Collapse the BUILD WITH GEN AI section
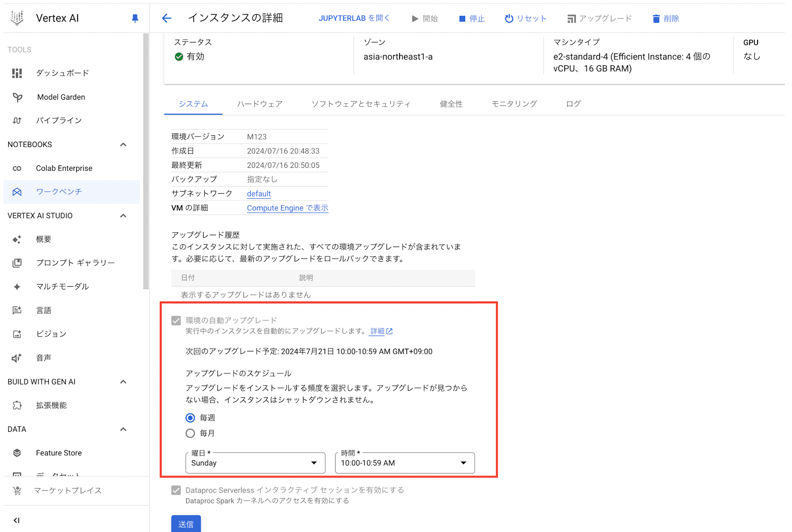792x532 pixels. coord(123,382)
